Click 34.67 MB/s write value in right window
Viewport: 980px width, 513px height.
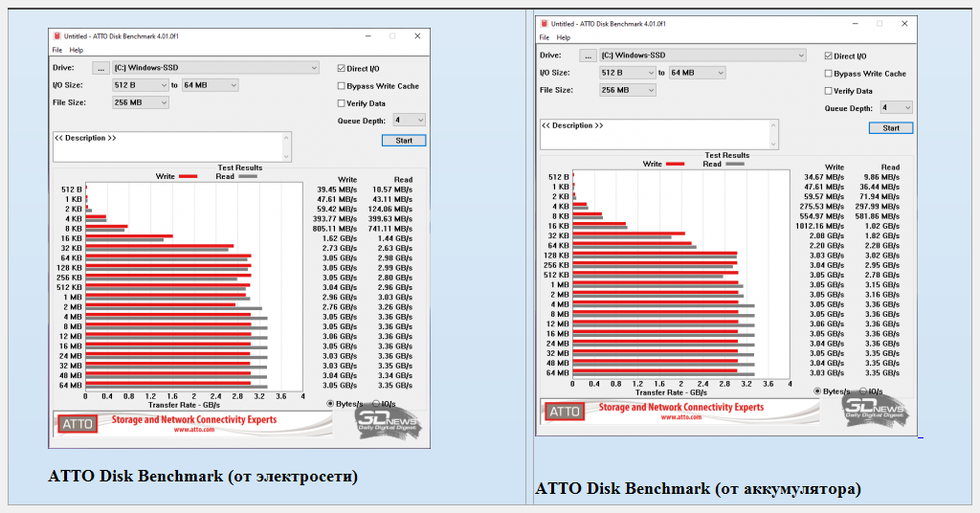pos(824,177)
